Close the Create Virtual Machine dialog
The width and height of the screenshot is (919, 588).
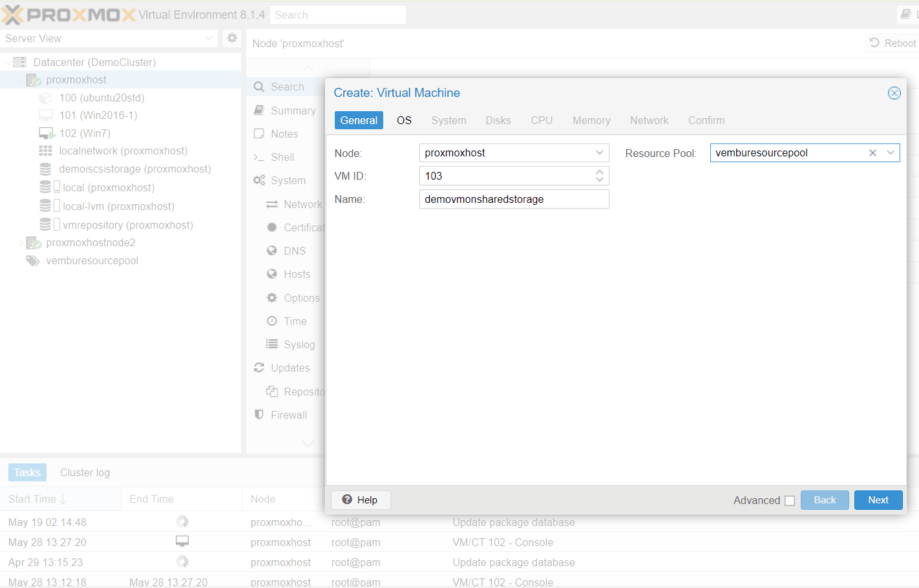pyautogui.click(x=894, y=93)
